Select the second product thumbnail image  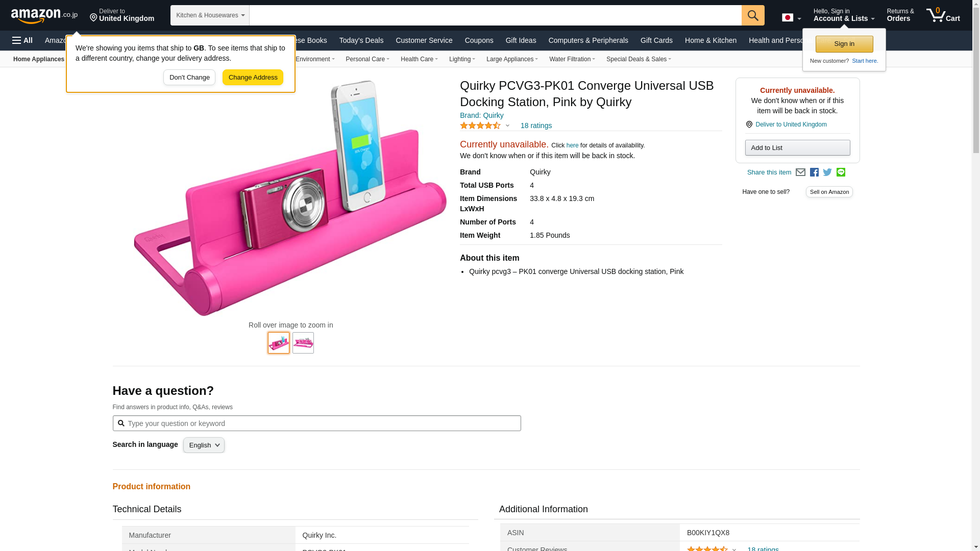tap(303, 343)
